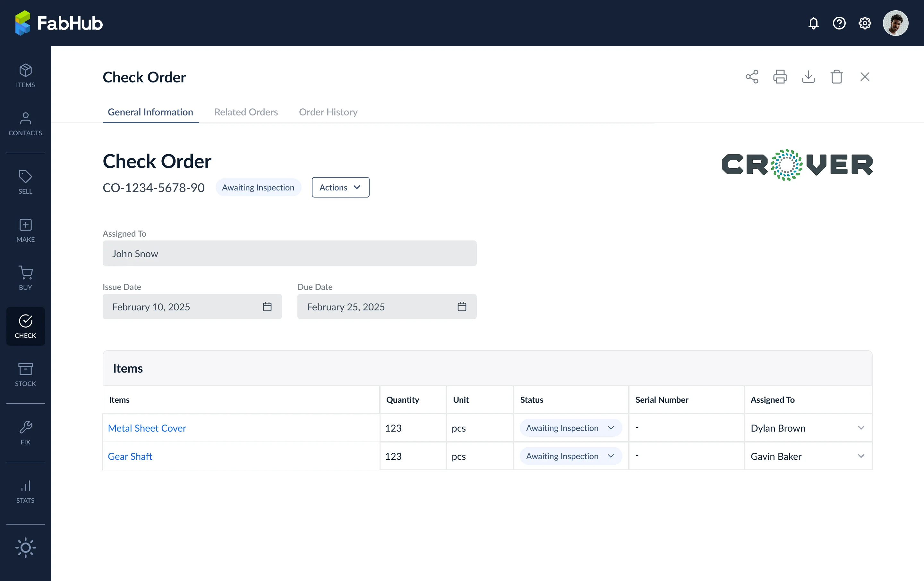Screen dimensions: 924x581
Task: Click the FabHub logo
Action: pos(59,23)
